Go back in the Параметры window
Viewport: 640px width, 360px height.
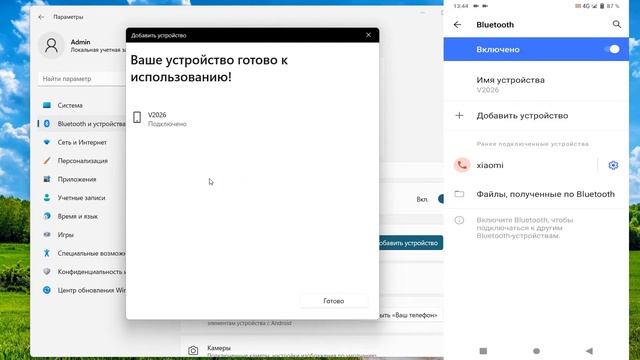coord(41,17)
